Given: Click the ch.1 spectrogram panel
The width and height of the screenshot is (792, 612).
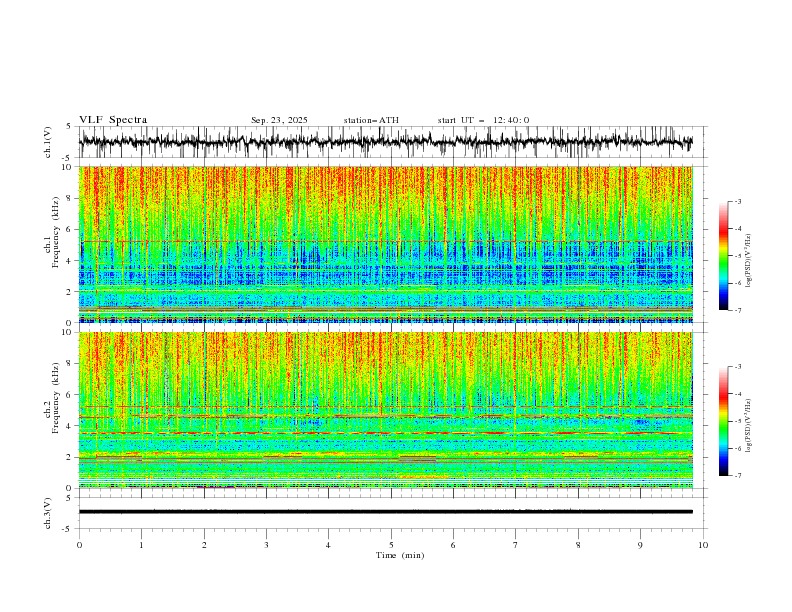Looking at the screenshot, I should 386,244.
